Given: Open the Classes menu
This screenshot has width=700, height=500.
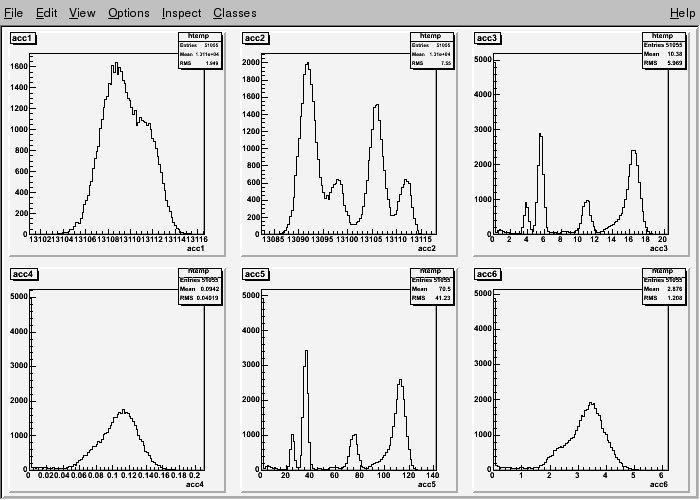Looking at the screenshot, I should (234, 13).
